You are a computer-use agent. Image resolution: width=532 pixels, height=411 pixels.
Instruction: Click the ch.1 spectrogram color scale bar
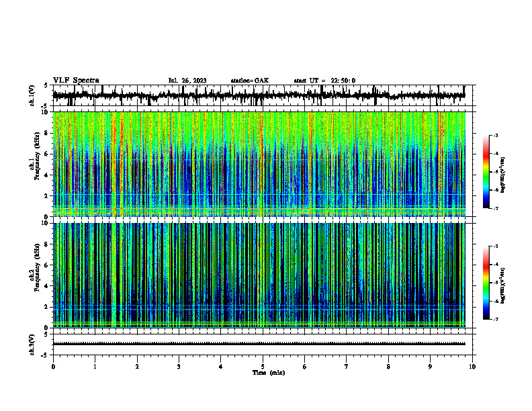[x=486, y=172]
